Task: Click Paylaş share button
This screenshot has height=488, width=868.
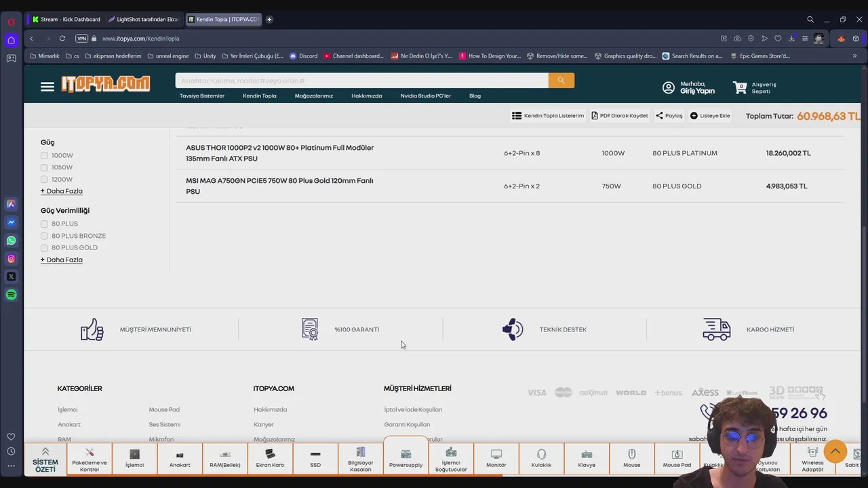Action: point(669,116)
